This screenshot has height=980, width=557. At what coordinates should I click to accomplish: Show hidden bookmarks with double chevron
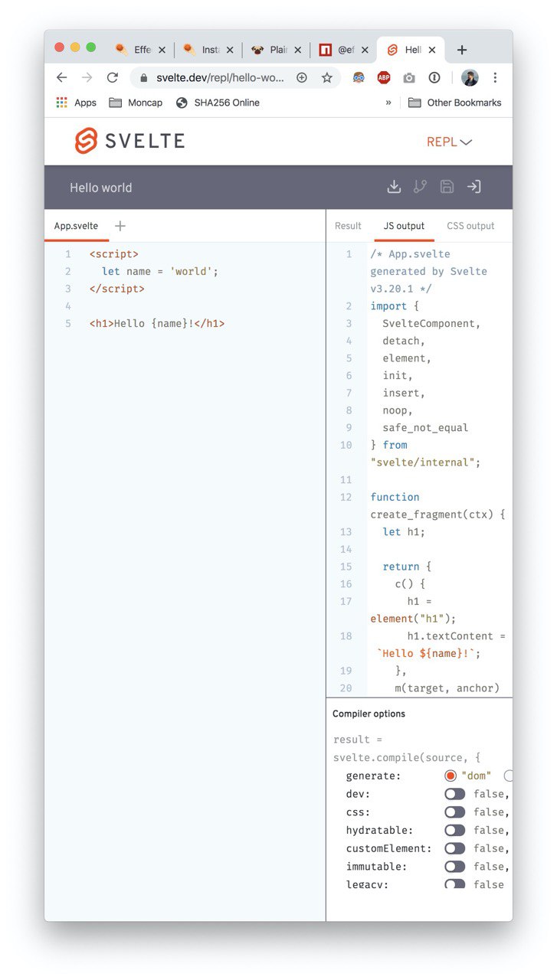pyautogui.click(x=388, y=103)
